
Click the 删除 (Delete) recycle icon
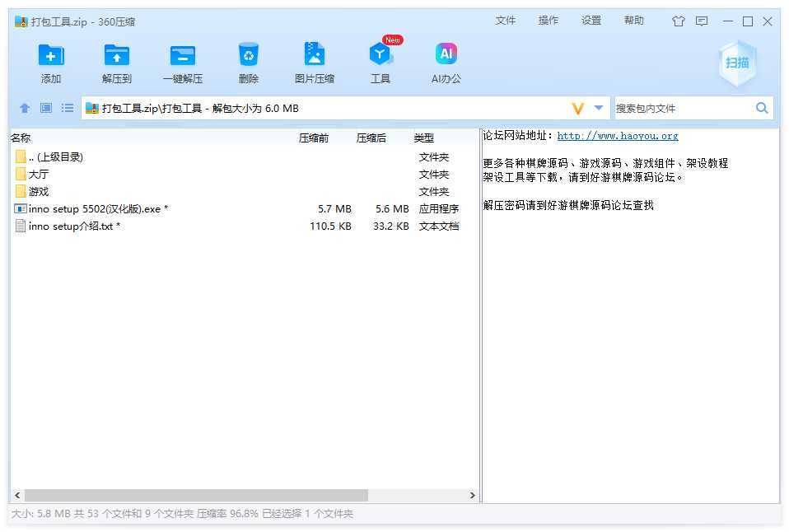click(248, 55)
